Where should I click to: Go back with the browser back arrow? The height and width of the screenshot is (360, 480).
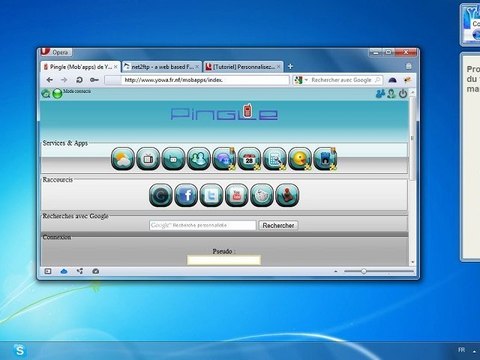tap(50, 80)
